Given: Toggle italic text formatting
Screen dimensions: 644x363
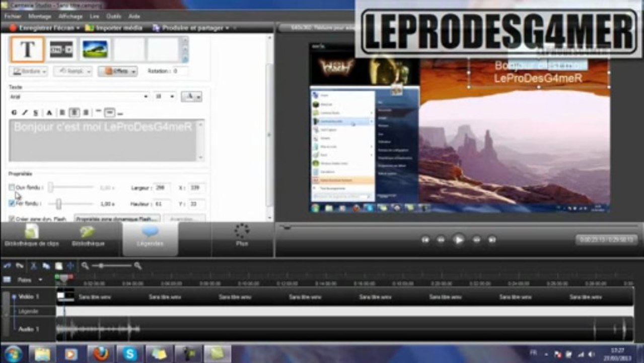Looking at the screenshot, I should (25, 112).
